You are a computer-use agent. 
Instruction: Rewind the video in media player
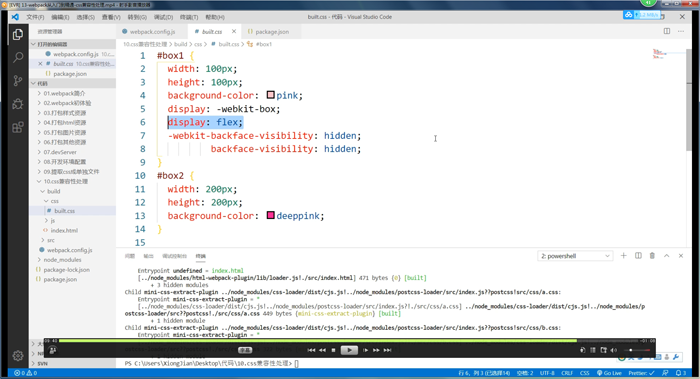(322, 350)
